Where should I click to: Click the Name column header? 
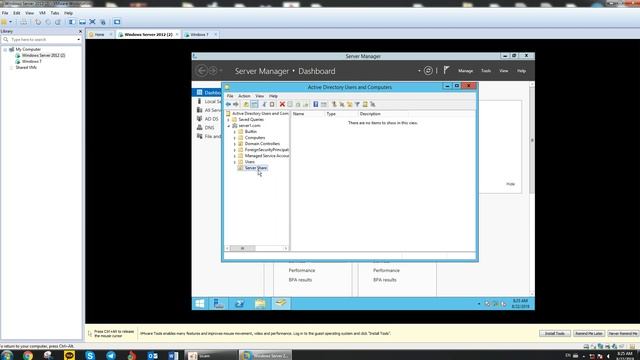[307, 114]
